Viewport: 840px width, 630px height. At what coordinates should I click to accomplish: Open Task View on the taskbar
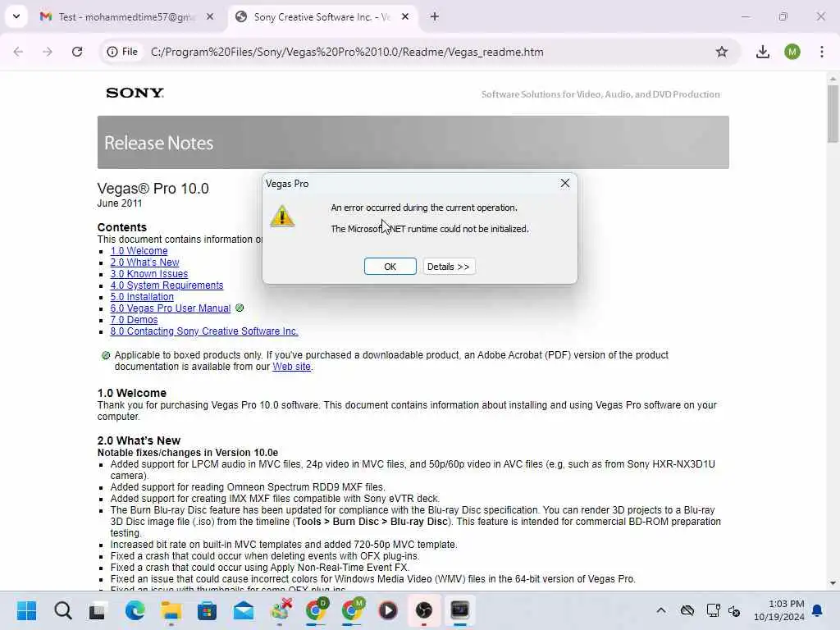pos(98,610)
